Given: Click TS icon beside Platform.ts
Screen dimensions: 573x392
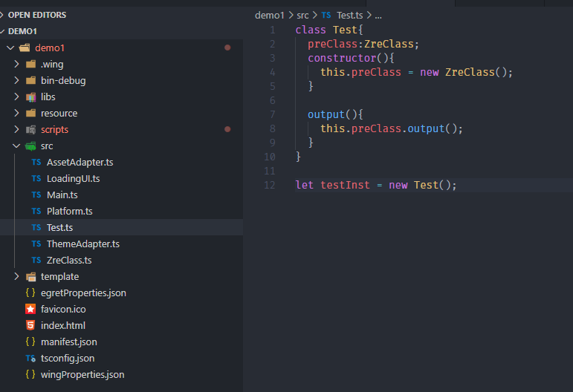Looking at the screenshot, I should coord(36,211).
